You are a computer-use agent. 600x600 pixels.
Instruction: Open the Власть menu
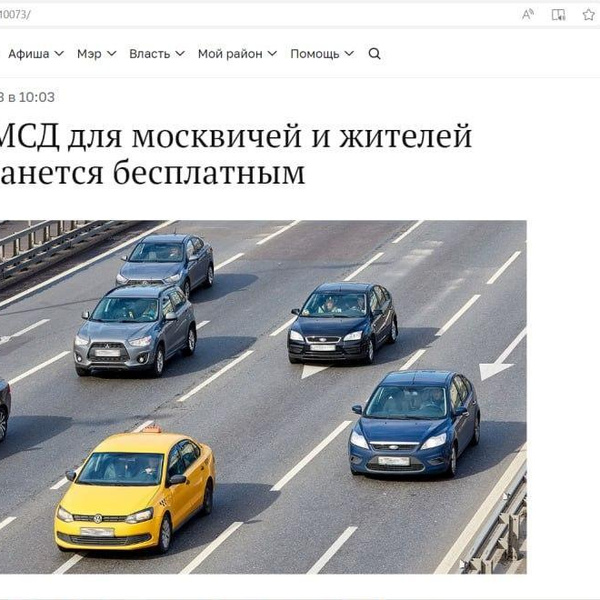pos(157,54)
